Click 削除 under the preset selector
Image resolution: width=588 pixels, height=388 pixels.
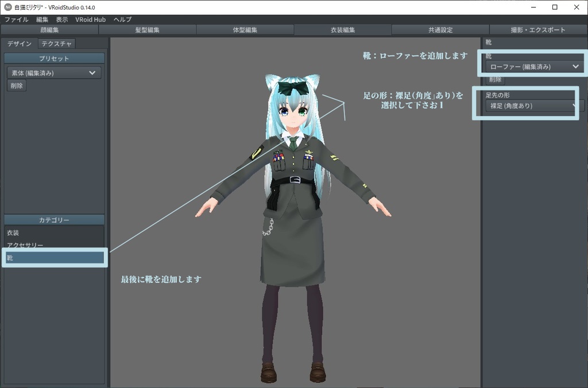[x=16, y=85]
